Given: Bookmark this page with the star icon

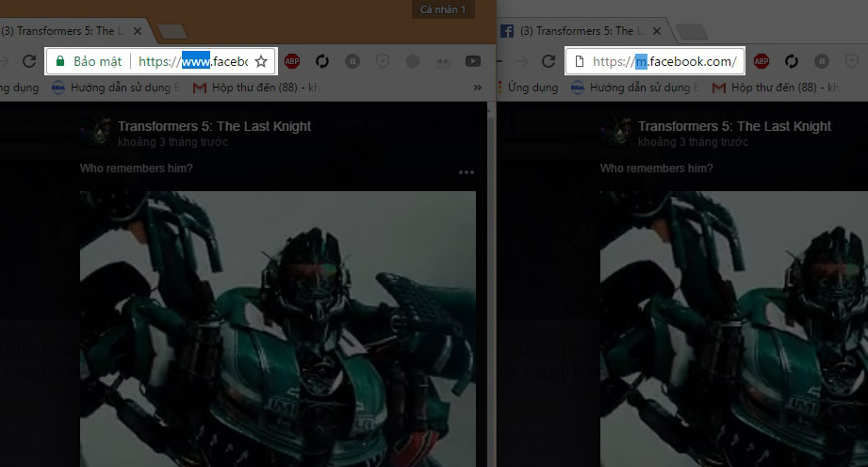Looking at the screenshot, I should pyautogui.click(x=261, y=61).
